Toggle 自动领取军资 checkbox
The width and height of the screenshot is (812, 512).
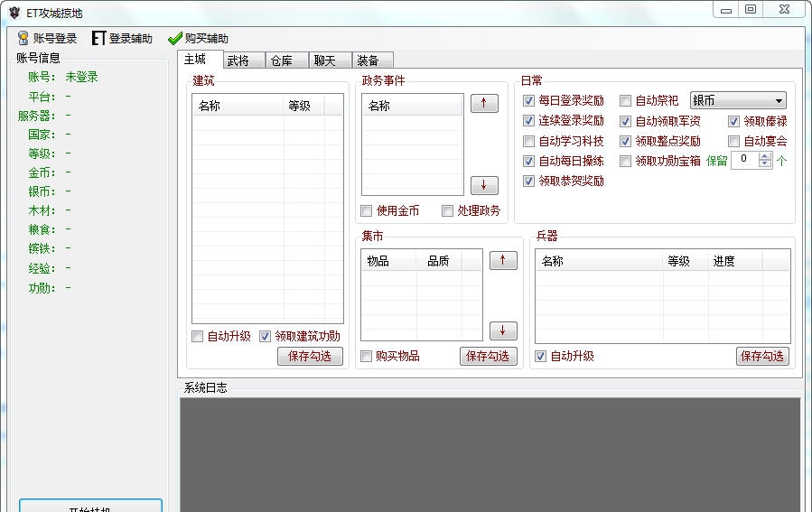tap(626, 121)
